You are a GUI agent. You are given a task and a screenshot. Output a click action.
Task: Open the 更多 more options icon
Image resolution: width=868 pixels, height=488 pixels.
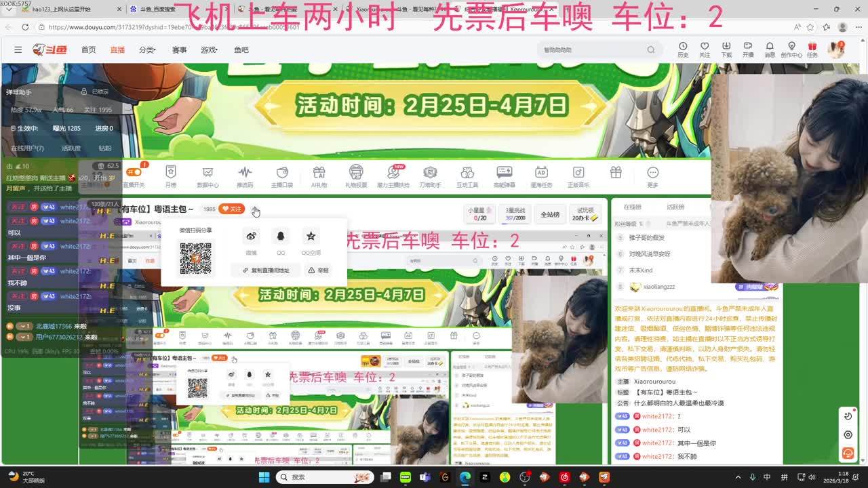point(652,176)
